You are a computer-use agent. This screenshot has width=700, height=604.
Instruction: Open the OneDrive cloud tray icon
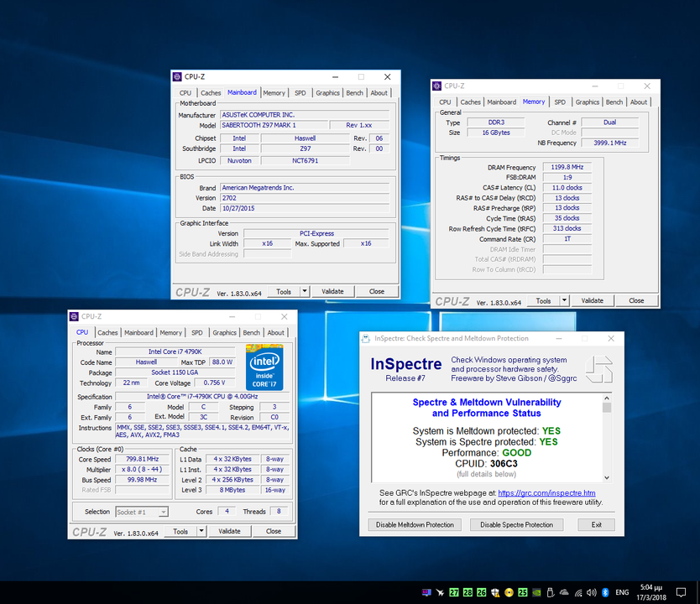click(564, 592)
